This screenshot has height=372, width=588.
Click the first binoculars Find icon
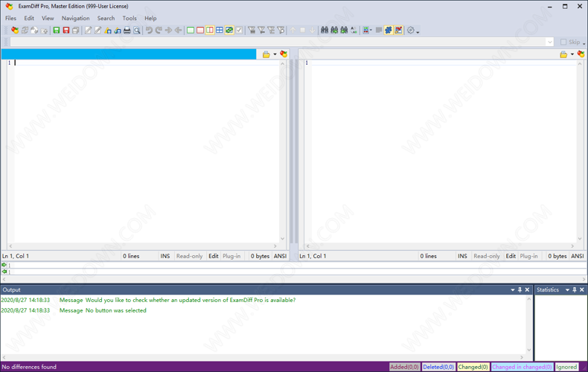[325, 31]
